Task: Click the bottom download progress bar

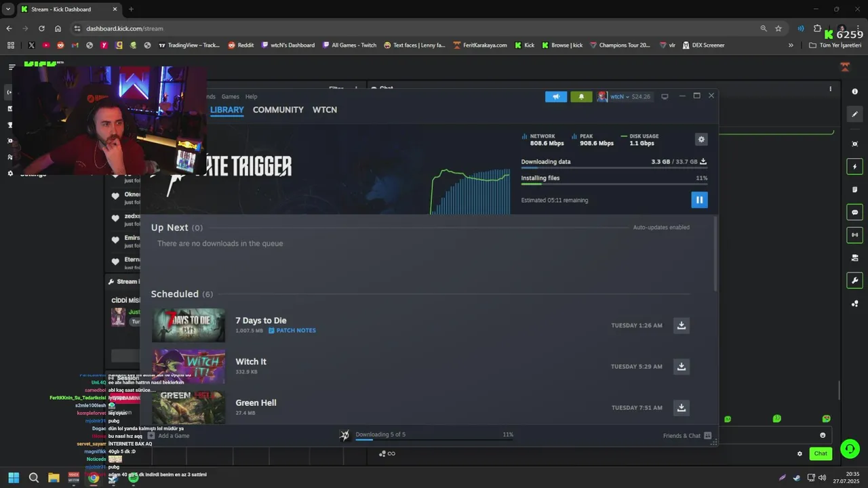Action: tap(434, 440)
